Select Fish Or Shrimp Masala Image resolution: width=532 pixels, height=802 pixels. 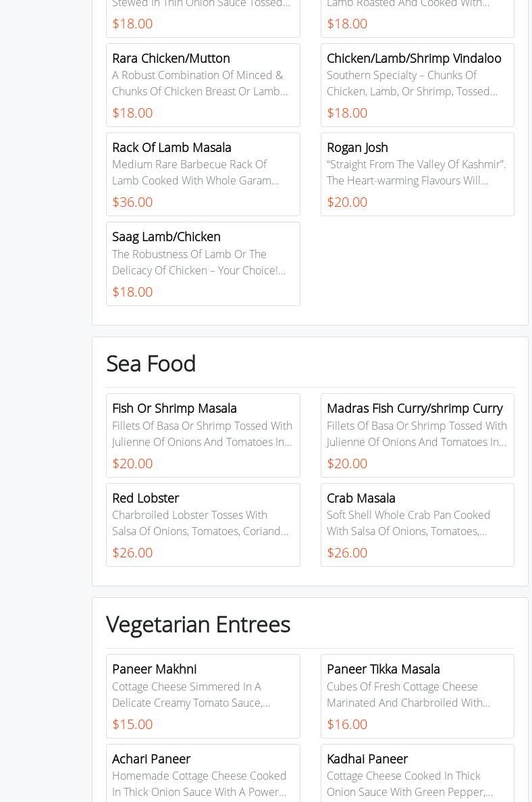point(174,408)
